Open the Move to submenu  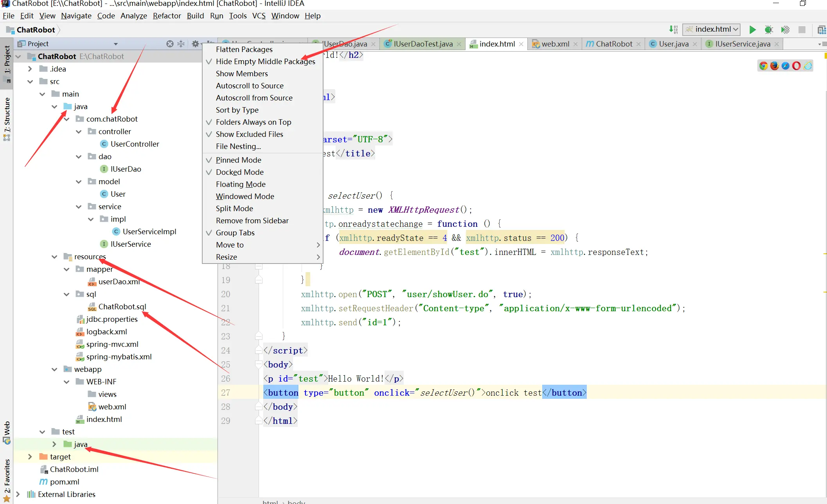(x=230, y=245)
